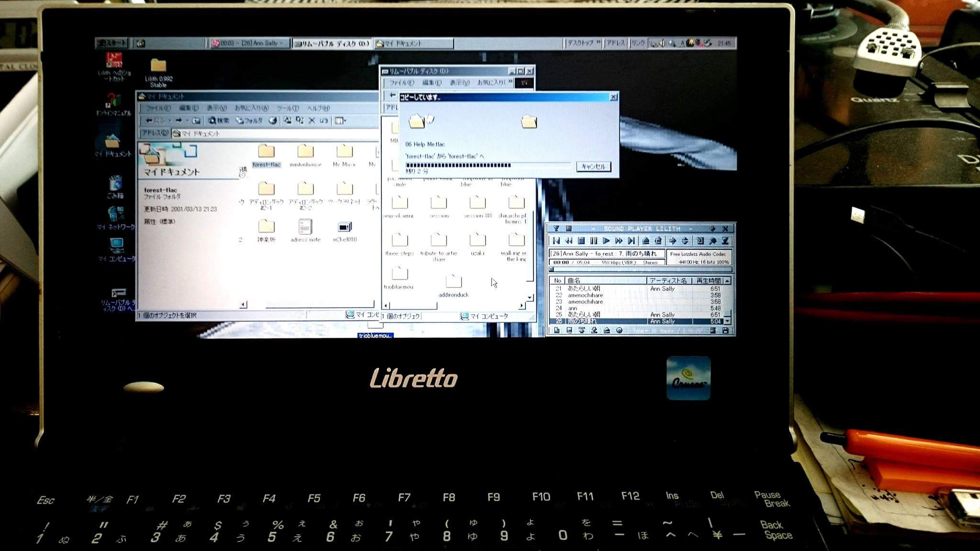980x551 pixels.
Task: Click the copy dialog progress bar
Action: coord(488,165)
